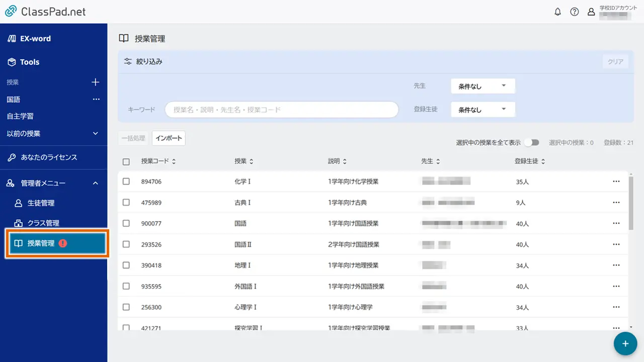Click the plus icon next to 授業
The height and width of the screenshot is (362, 644).
pyautogui.click(x=95, y=82)
